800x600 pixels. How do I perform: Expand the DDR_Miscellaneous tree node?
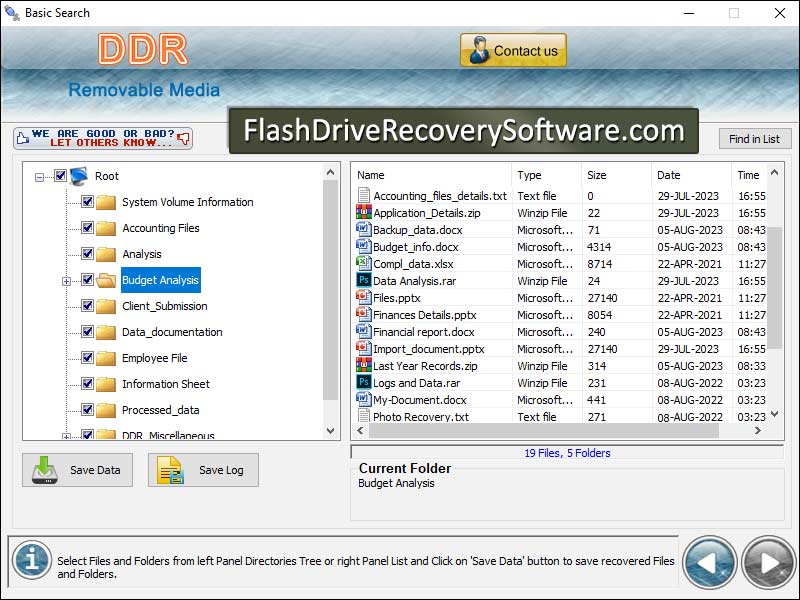point(66,437)
